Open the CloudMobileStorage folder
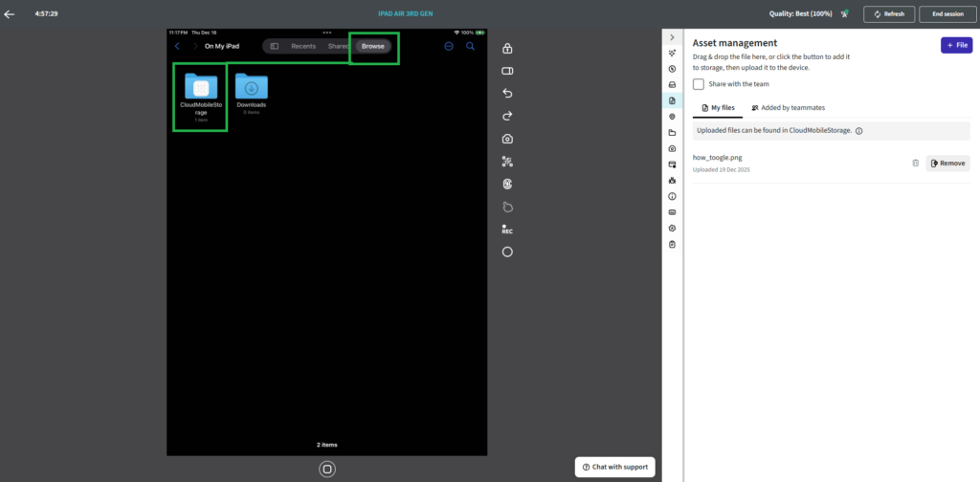This screenshot has height=482, width=980. [200, 94]
